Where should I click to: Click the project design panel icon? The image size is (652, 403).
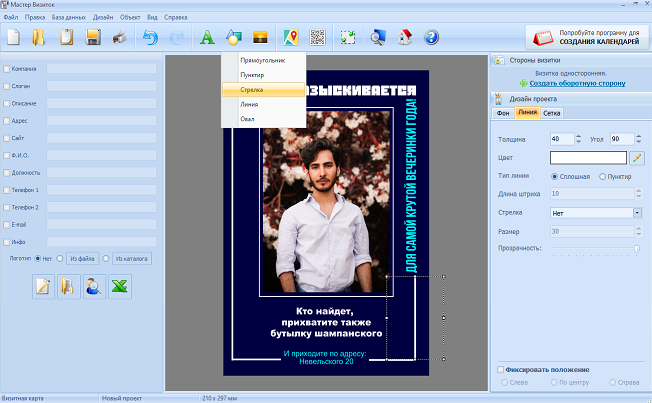499,99
